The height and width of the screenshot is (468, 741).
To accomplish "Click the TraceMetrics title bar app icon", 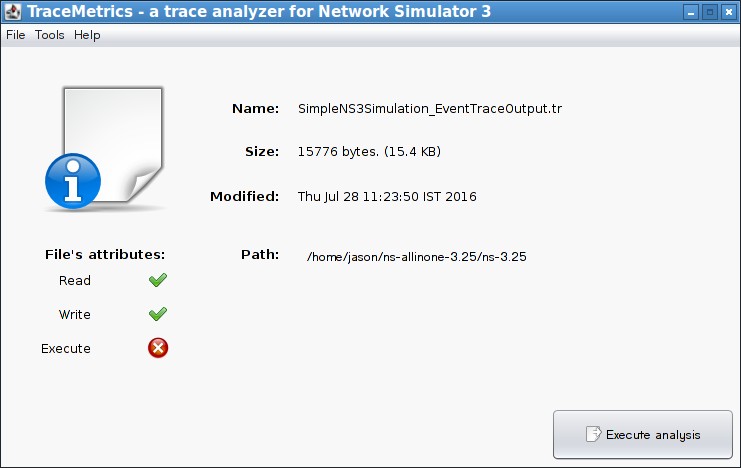I will click(x=13, y=11).
